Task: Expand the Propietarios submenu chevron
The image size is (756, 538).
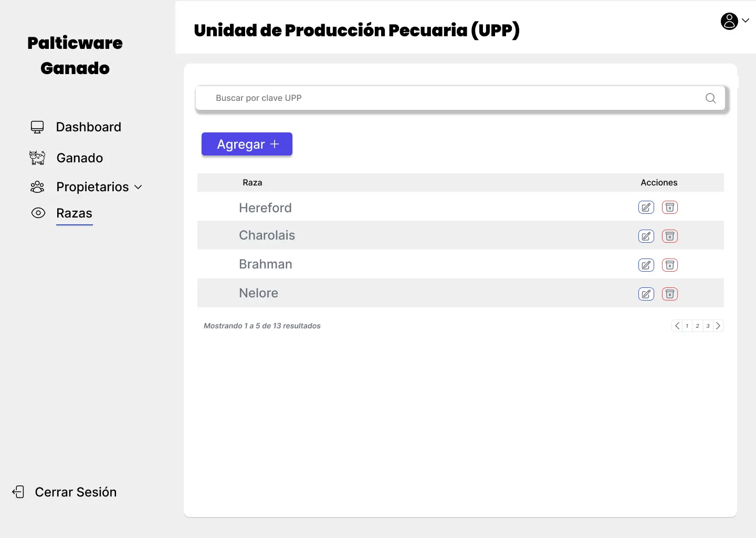Action: click(139, 187)
